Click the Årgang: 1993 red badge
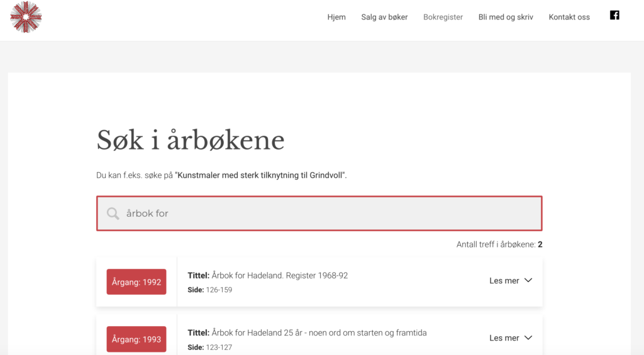The image size is (644, 355). click(136, 339)
